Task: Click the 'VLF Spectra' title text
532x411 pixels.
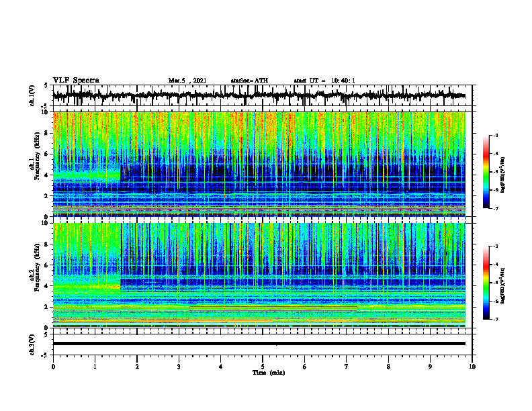Action: click(76, 81)
